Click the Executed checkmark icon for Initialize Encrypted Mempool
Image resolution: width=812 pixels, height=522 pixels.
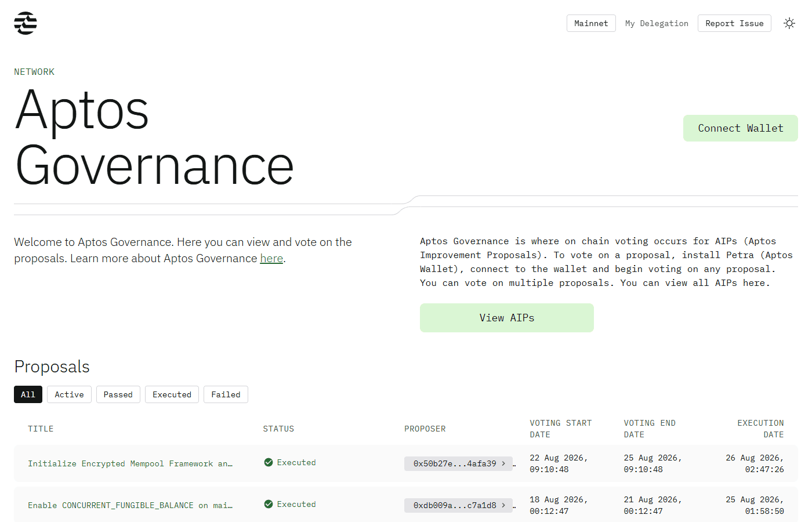269,462
